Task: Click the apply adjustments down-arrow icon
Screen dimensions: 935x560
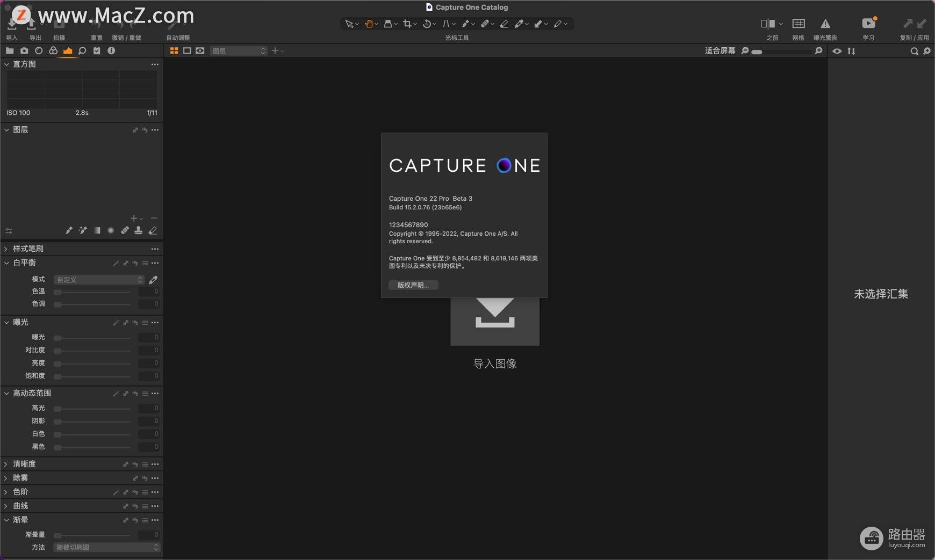Action: (x=922, y=23)
